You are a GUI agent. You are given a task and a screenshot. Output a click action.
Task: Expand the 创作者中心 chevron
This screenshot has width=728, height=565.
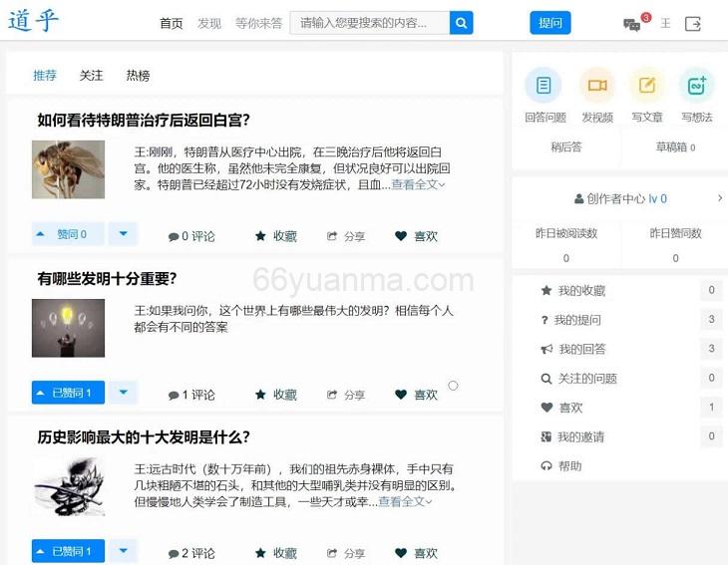(x=720, y=198)
